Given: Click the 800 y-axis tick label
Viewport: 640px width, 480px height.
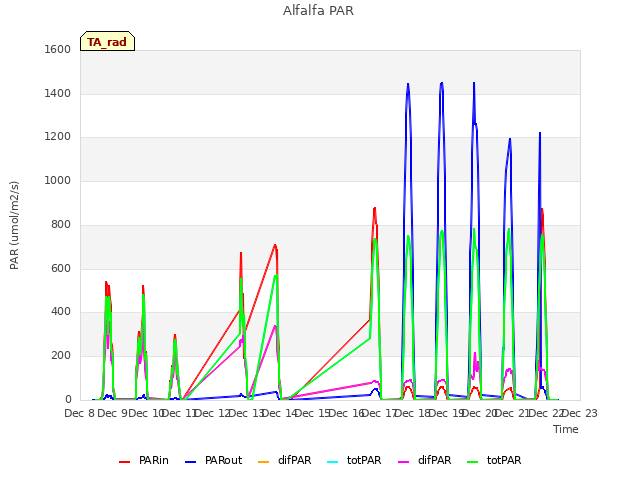Looking at the screenshot, I should point(61,224).
